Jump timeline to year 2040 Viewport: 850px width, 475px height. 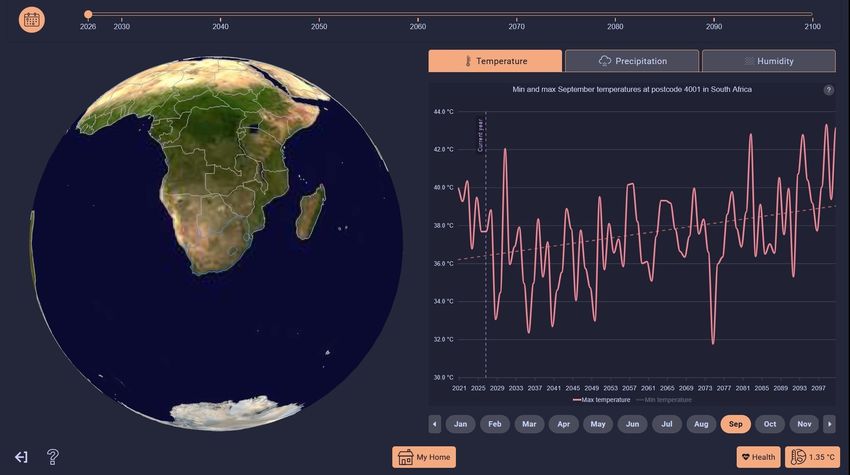221,26
